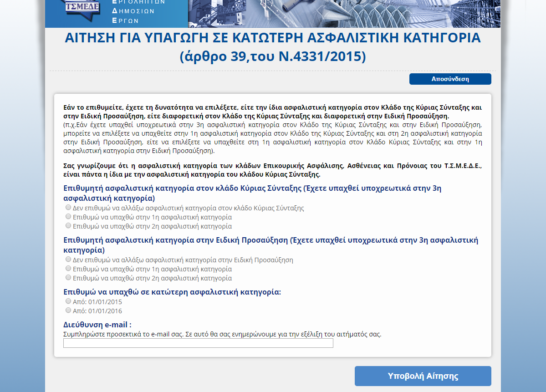Choose 2η ασφαλιστική κατηγορία for Κύριας Σύνταξης
The width and height of the screenshot is (546, 392).
point(68,225)
